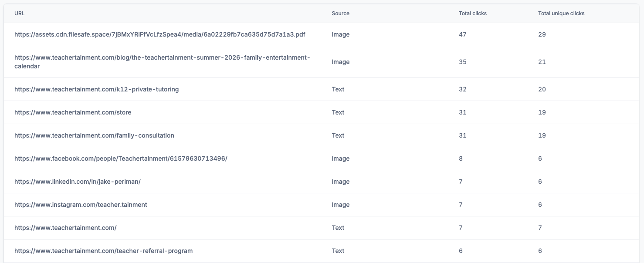Select Source 'Text' in the teacher-referral-program row
Screen dimensions: 644x263
pyautogui.click(x=338, y=251)
